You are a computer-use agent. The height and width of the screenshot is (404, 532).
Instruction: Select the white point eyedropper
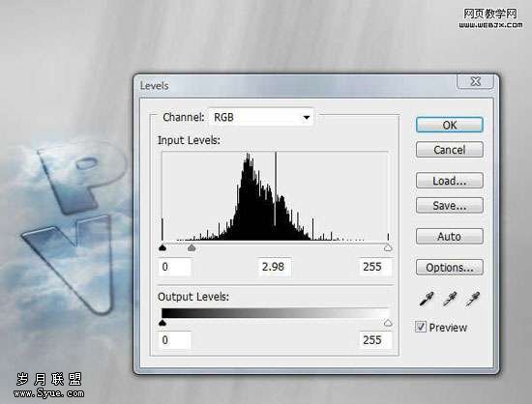point(473,299)
